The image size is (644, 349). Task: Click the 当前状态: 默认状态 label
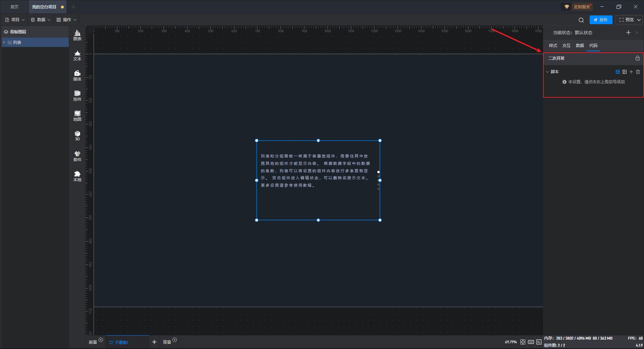[x=573, y=33]
